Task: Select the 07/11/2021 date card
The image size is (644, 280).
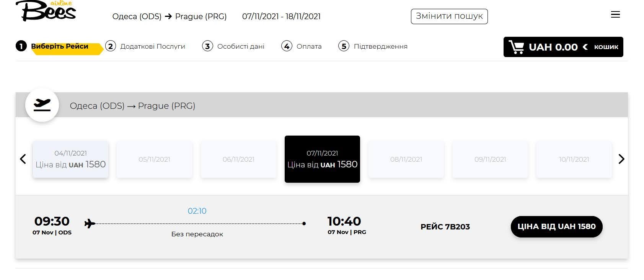Action: pyautogui.click(x=322, y=159)
